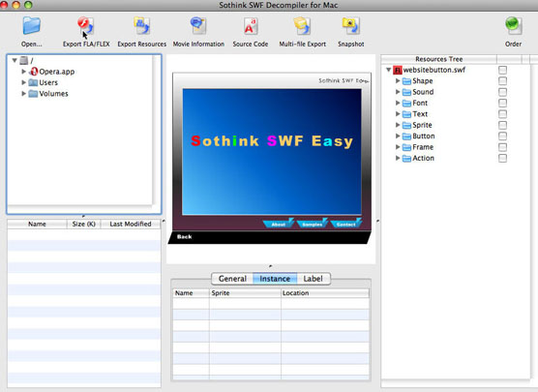Check the Text resource checkbox
Image resolution: width=538 pixels, height=392 pixels.
coord(502,114)
